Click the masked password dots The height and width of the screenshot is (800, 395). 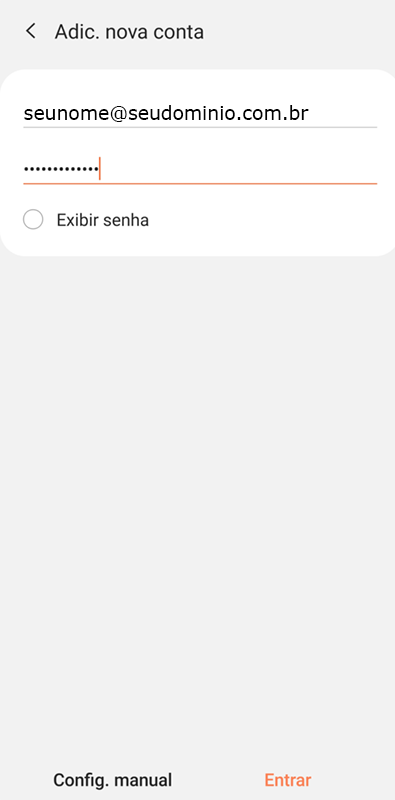[61, 169]
